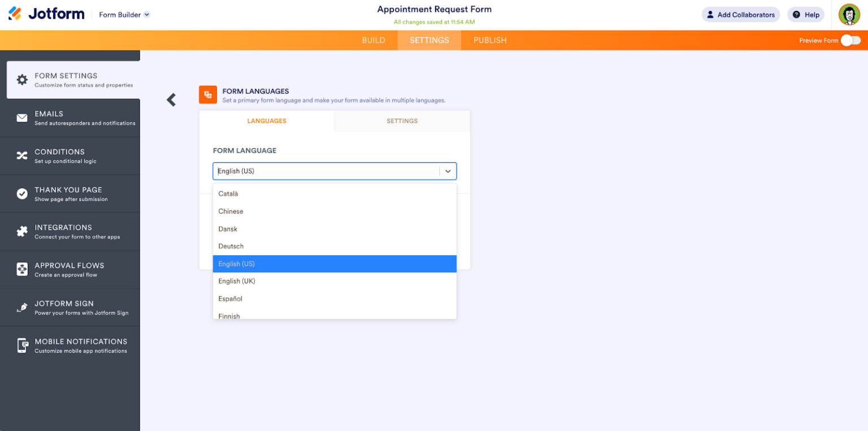The width and height of the screenshot is (868, 431).
Task: Select the Approval Flows sidebar icon
Action: tap(21, 269)
